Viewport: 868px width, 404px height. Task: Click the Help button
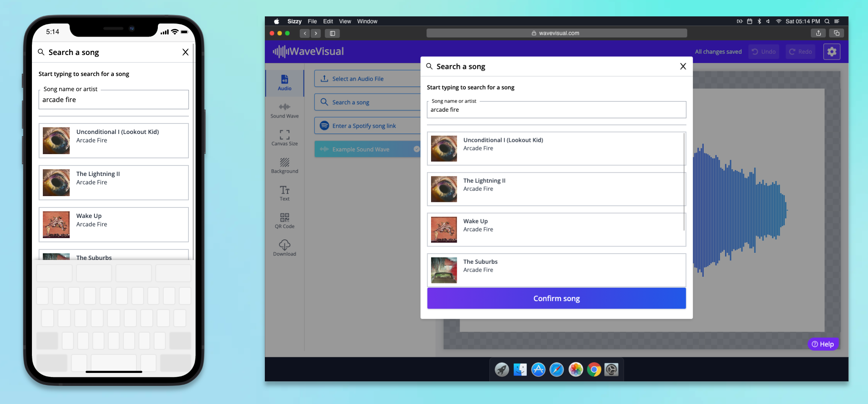tap(823, 344)
